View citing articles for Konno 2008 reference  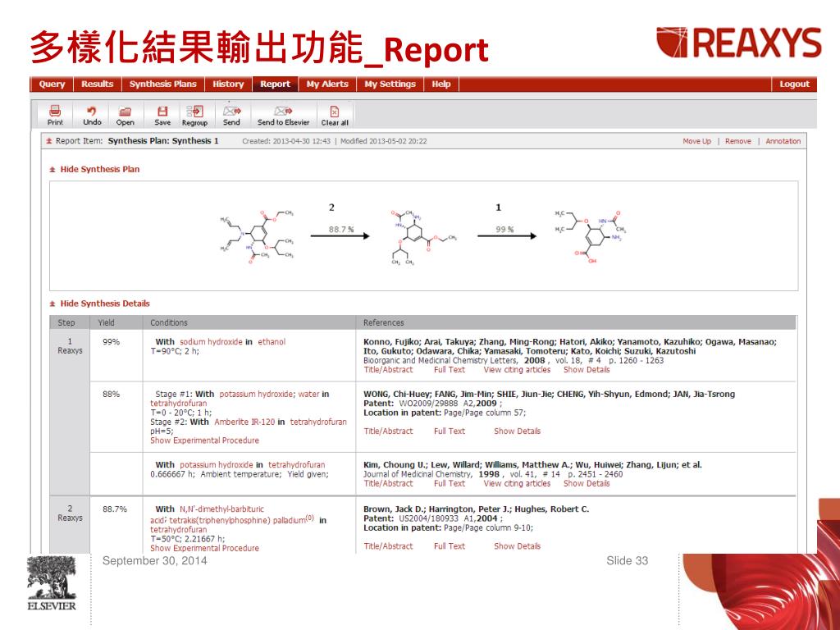(517, 370)
